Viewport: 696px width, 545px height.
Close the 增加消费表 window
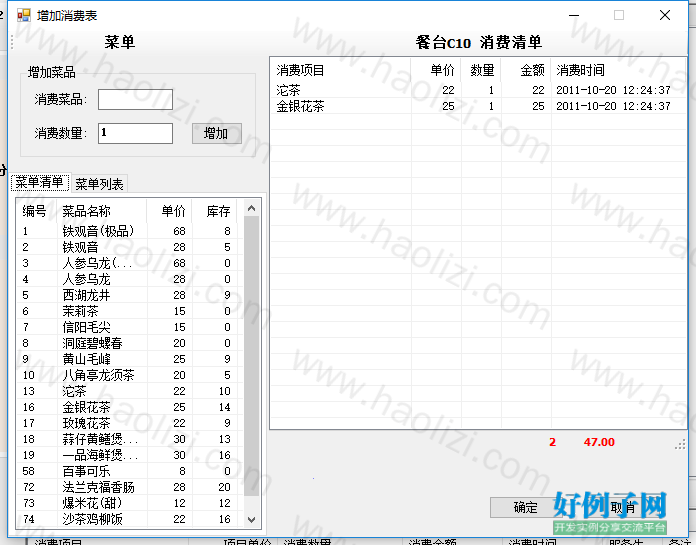[x=664, y=15]
